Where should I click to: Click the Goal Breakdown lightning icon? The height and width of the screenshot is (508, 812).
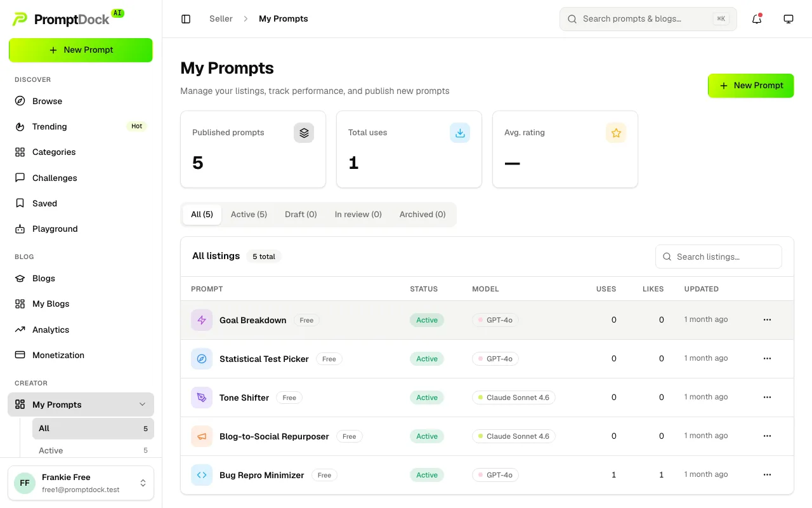pyautogui.click(x=202, y=320)
